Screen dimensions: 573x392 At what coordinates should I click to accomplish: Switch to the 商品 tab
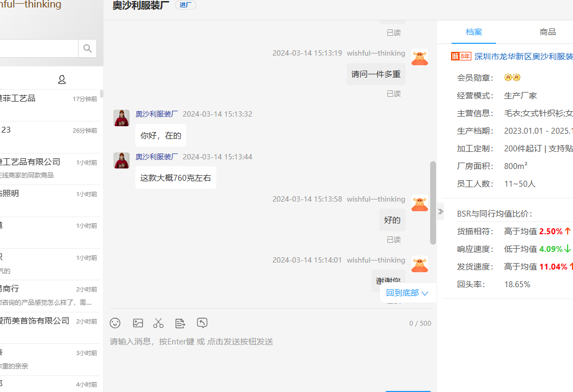coord(547,32)
